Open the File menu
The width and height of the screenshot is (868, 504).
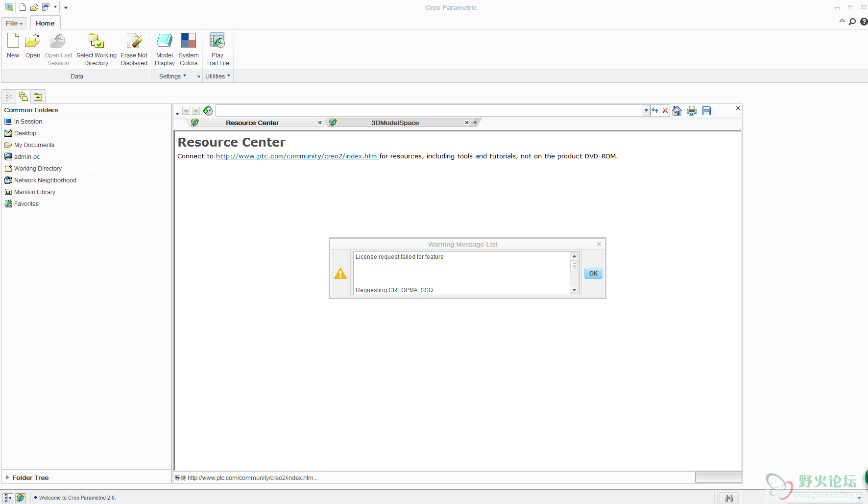coord(14,23)
